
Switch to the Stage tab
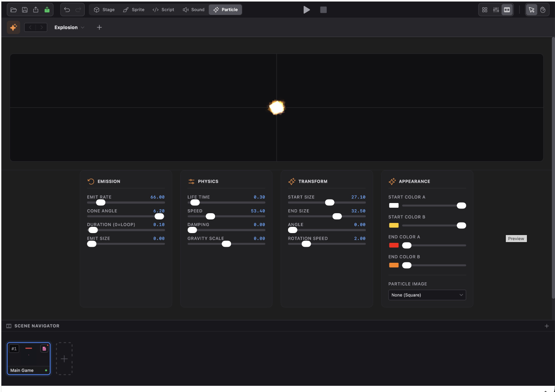(104, 10)
